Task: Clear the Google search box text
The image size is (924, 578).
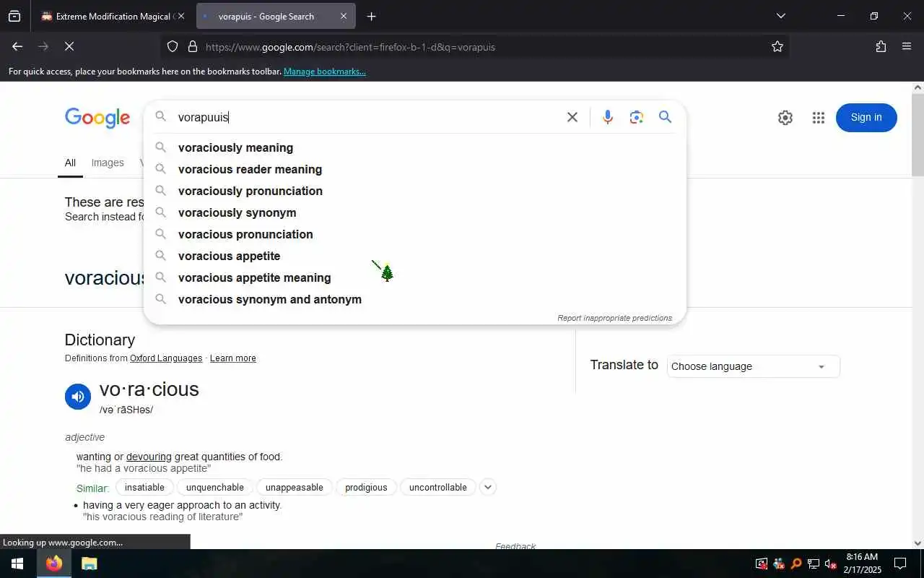Action: 572,117
